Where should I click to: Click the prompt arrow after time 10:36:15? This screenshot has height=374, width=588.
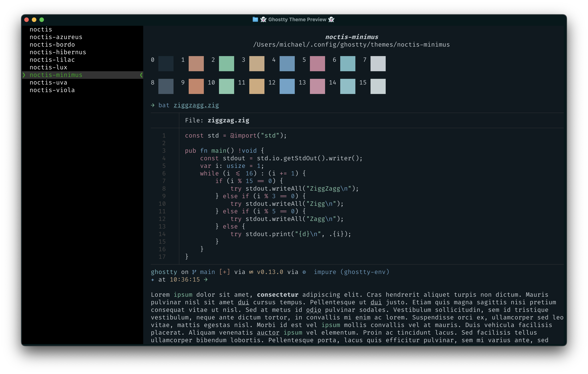coord(206,279)
